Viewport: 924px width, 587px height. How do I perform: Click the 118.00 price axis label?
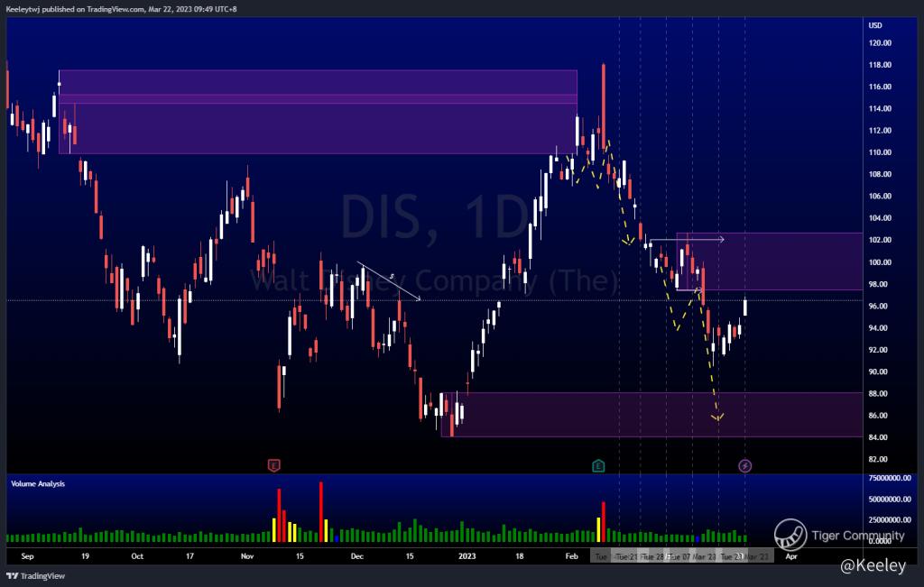[880, 65]
